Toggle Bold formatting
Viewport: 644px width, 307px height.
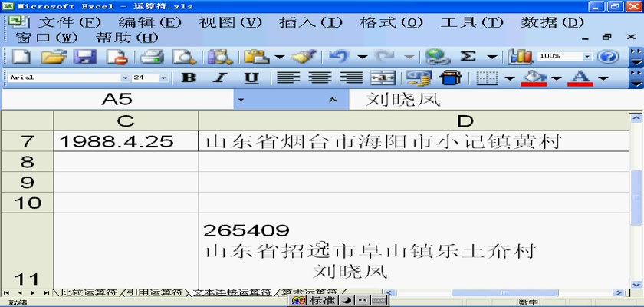click(x=188, y=78)
